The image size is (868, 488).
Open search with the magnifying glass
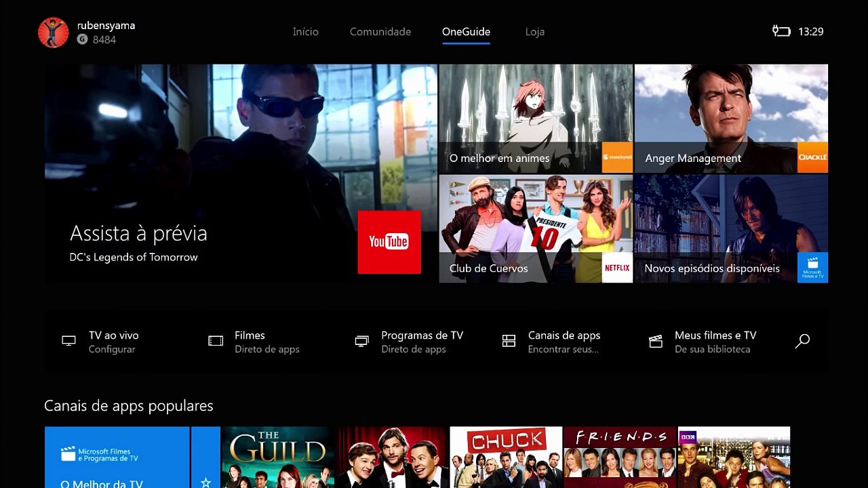802,341
